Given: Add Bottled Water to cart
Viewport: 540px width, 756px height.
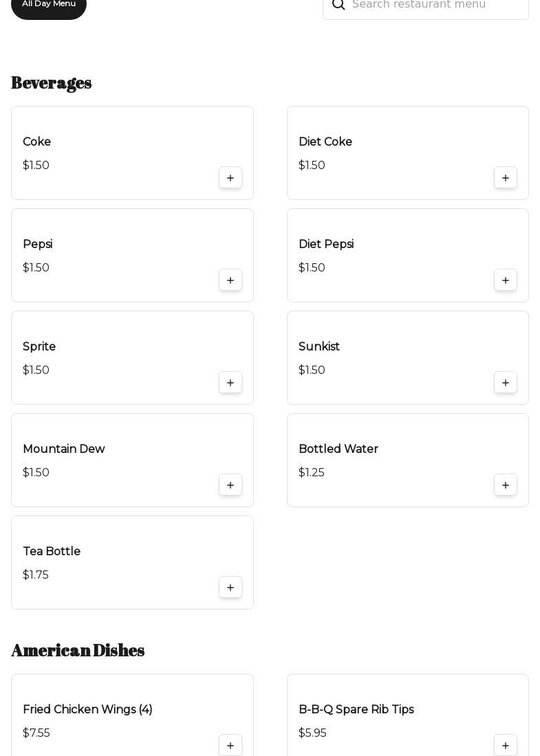Looking at the screenshot, I should tap(506, 485).
